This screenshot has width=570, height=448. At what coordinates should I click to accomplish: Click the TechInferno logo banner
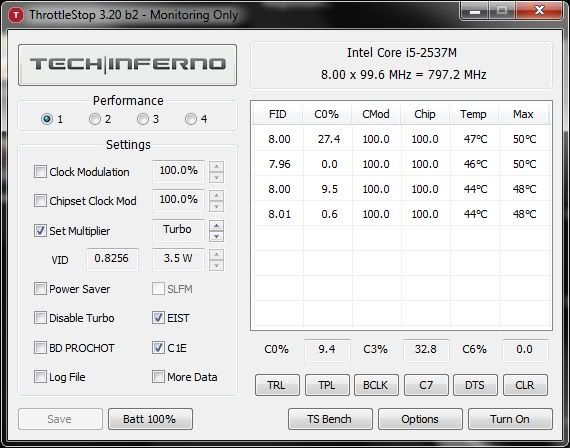pyautogui.click(x=127, y=65)
